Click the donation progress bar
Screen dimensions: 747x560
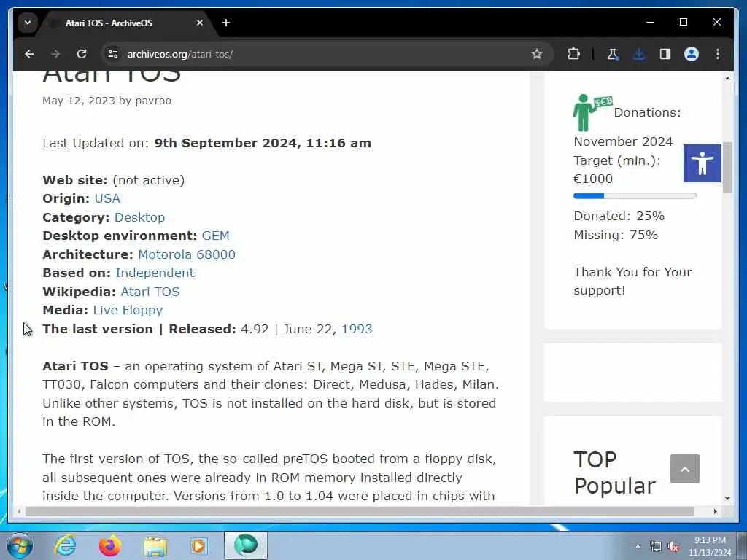click(635, 195)
